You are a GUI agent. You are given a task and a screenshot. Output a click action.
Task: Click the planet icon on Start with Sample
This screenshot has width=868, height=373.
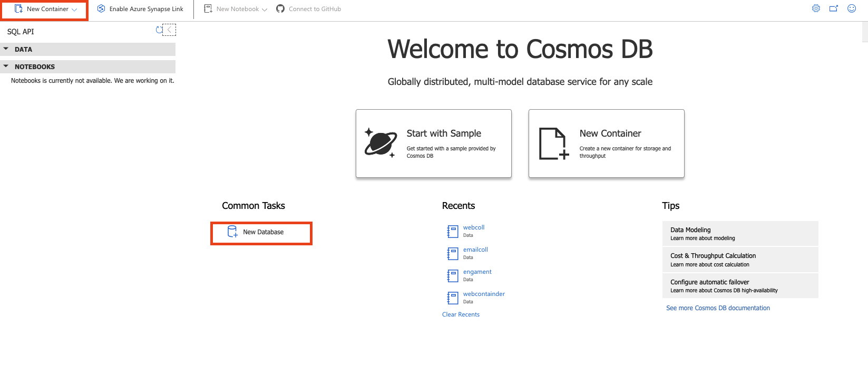tap(381, 143)
